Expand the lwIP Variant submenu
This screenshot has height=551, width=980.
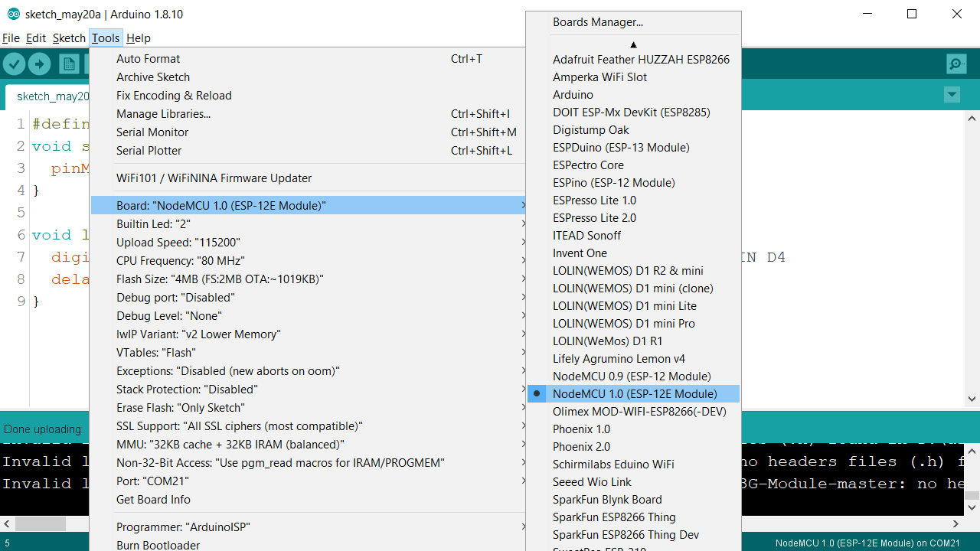(309, 334)
